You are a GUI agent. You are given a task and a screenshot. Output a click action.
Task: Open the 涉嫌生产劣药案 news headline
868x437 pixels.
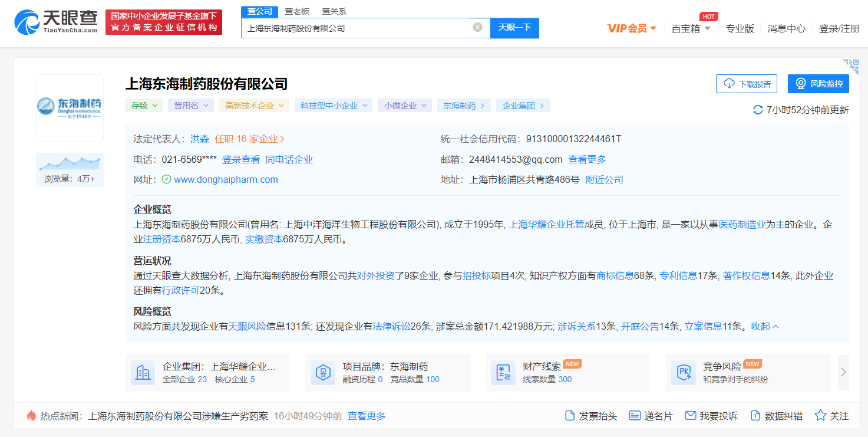point(179,416)
